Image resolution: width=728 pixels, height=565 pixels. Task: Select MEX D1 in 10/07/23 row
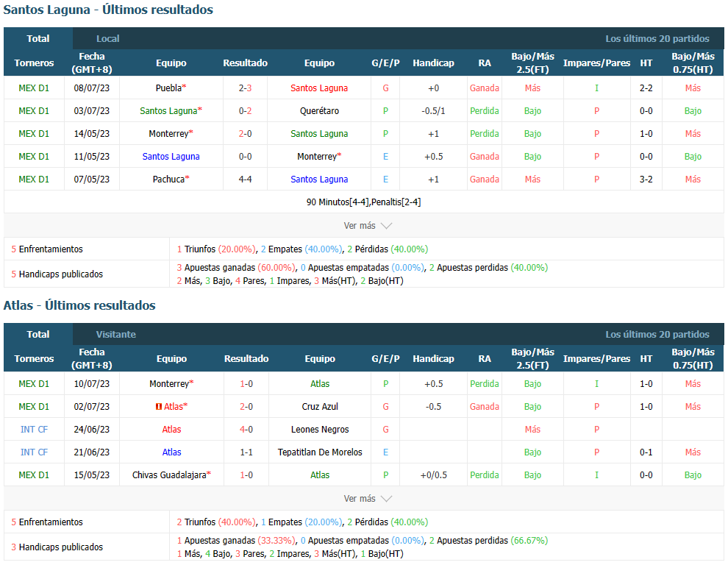point(34,384)
